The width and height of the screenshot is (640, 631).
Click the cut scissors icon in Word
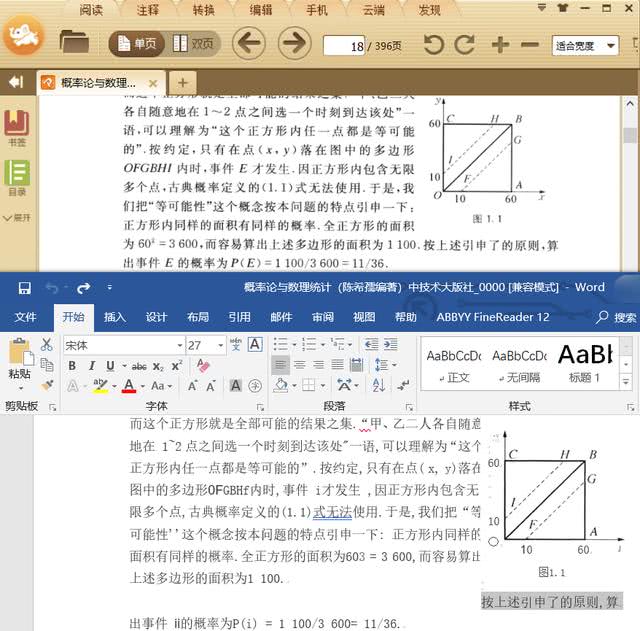click(x=46, y=344)
